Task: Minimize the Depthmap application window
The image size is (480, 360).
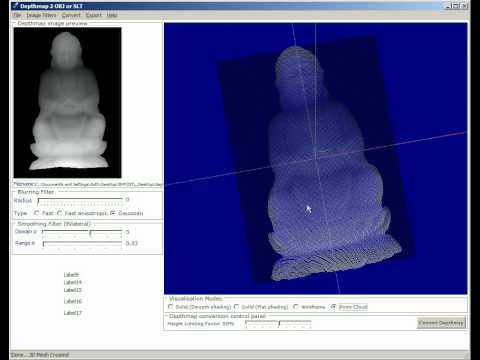Action: [x=449, y=6]
